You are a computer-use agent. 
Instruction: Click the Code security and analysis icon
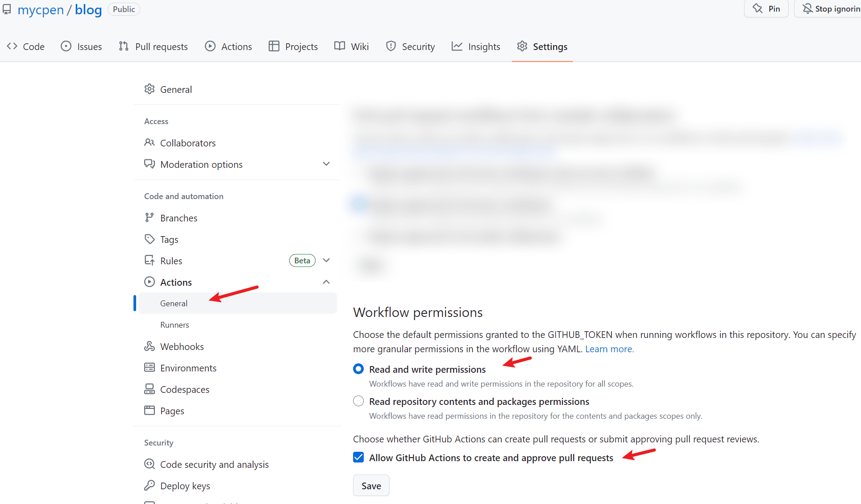(x=150, y=464)
